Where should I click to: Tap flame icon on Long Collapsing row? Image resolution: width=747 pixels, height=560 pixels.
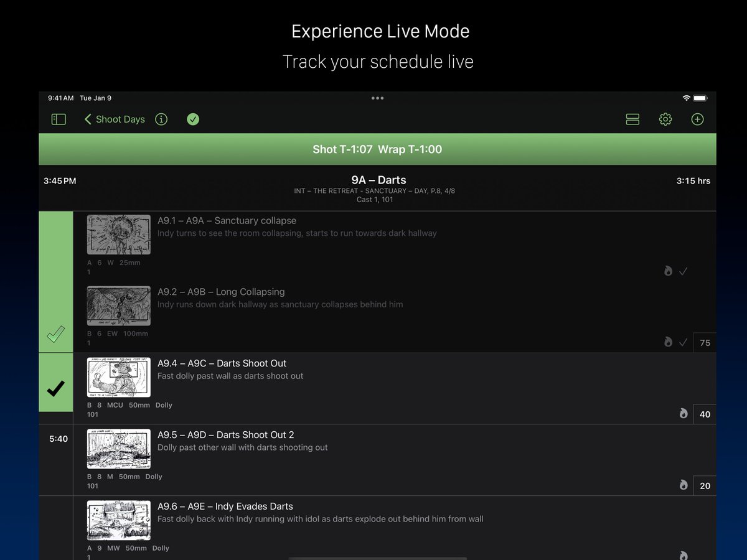[668, 342]
